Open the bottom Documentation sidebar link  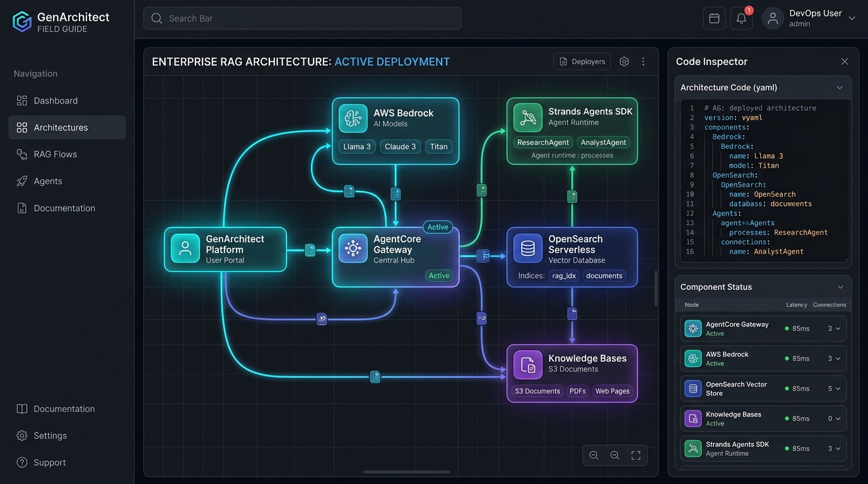tap(67, 408)
